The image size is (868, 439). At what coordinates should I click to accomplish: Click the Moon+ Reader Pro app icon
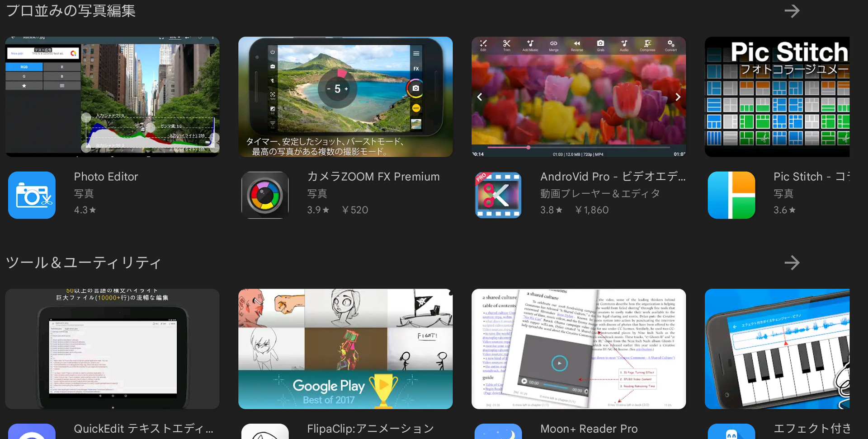click(x=498, y=431)
